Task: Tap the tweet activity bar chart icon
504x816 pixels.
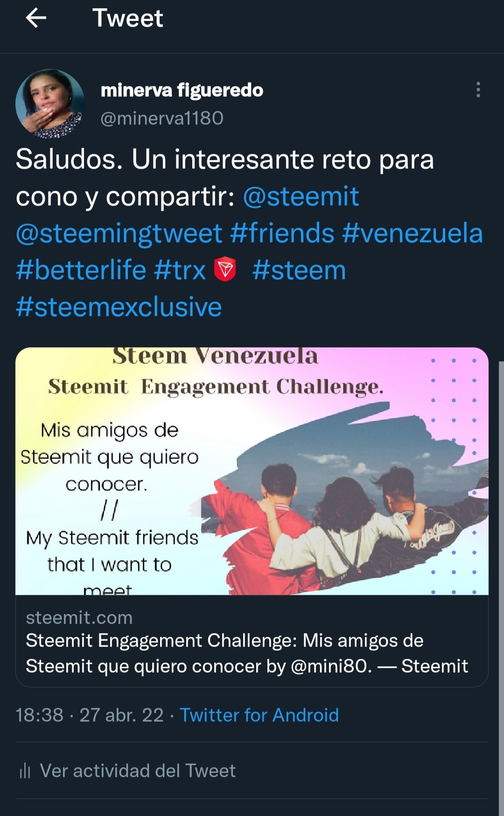Action: pyautogui.click(x=25, y=771)
